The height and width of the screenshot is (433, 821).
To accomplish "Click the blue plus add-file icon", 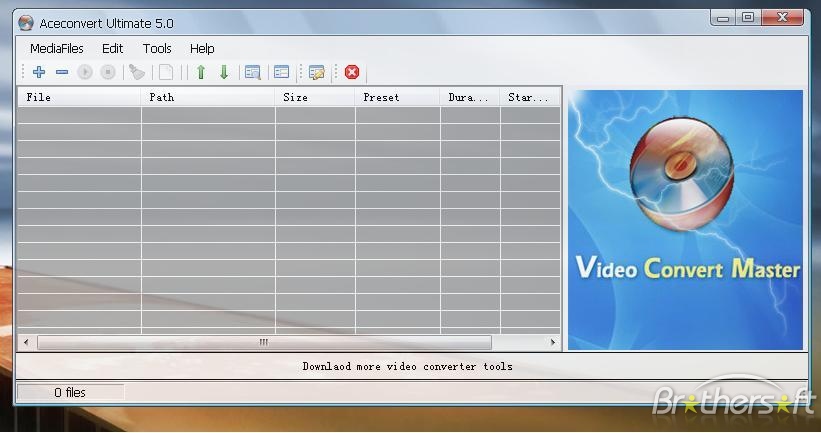I will [x=39, y=72].
